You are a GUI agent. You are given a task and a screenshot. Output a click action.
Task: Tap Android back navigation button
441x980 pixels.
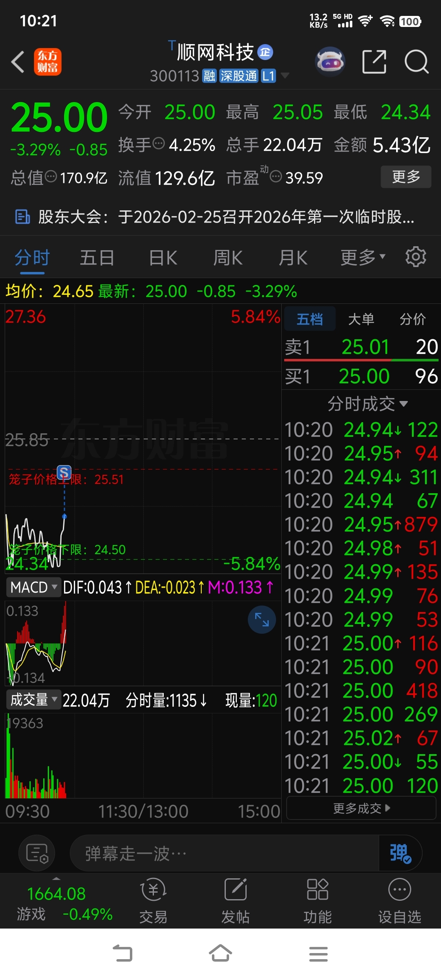(x=122, y=954)
